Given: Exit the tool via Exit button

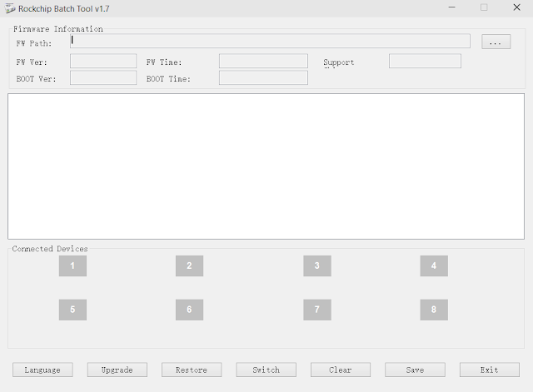Looking at the screenshot, I should 490,370.
